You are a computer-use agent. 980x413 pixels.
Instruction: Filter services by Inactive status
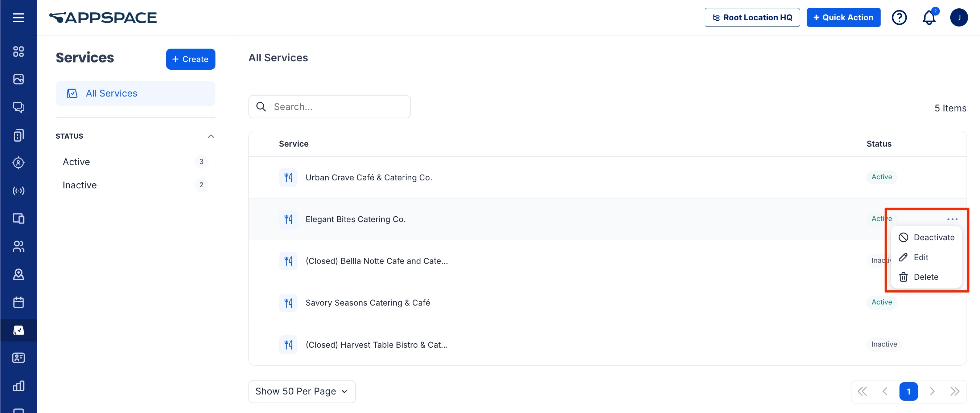tap(79, 185)
